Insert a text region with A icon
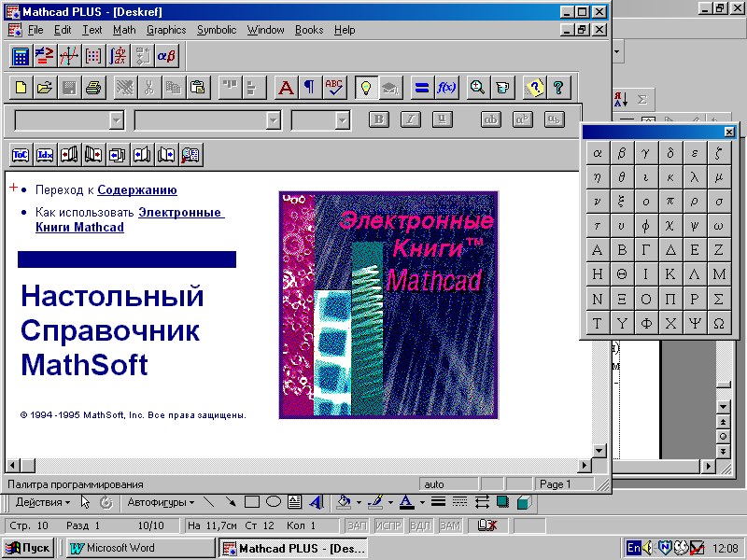The height and width of the screenshot is (560, 747). (286, 88)
